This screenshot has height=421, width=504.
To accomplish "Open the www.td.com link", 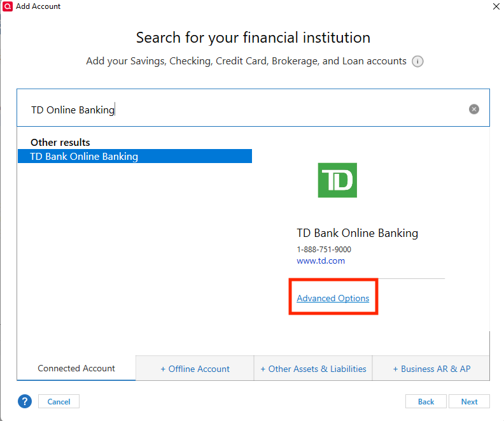I will 321,260.
